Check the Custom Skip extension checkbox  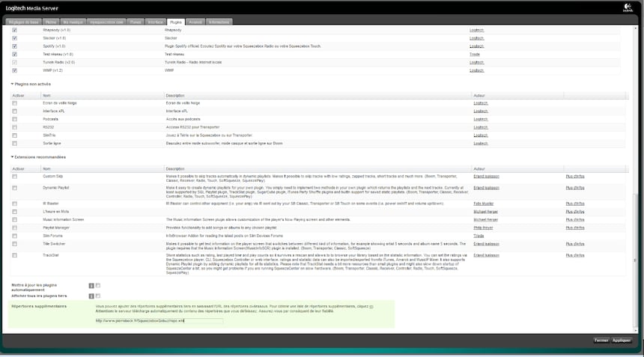pos(15,177)
